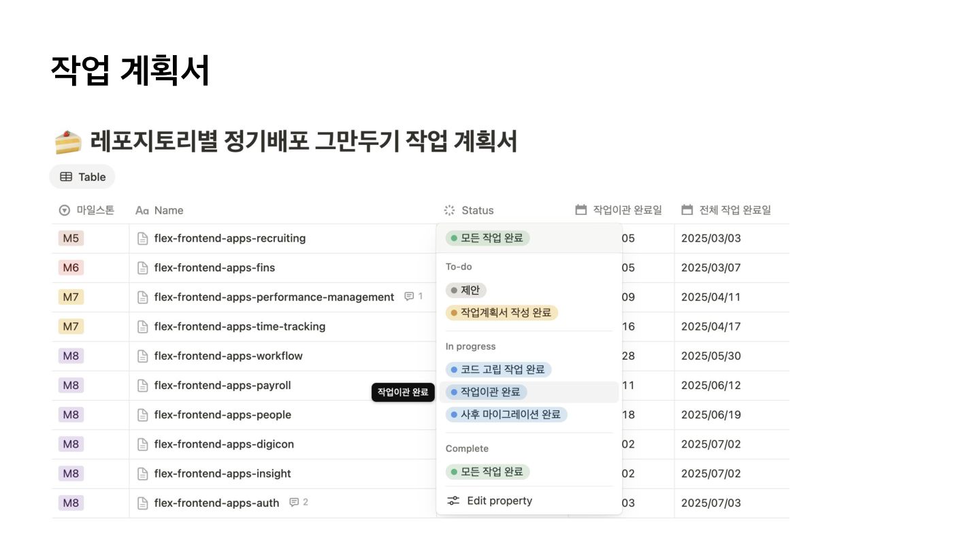The width and height of the screenshot is (980, 551).
Task: Click page icon of flex-frontend-apps-performance-management
Action: 142,297
